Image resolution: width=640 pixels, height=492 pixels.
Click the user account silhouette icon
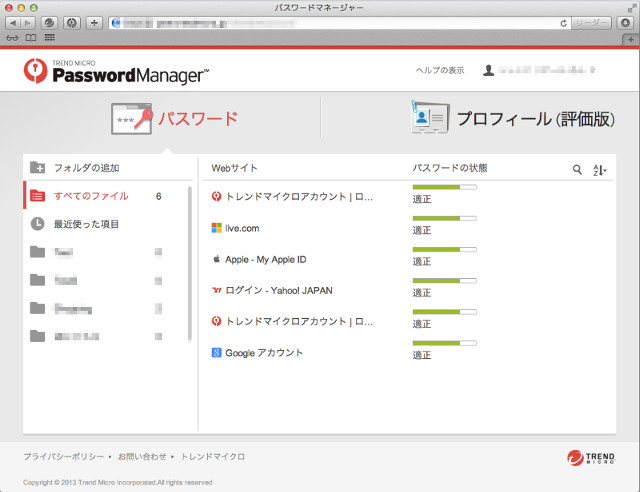488,70
